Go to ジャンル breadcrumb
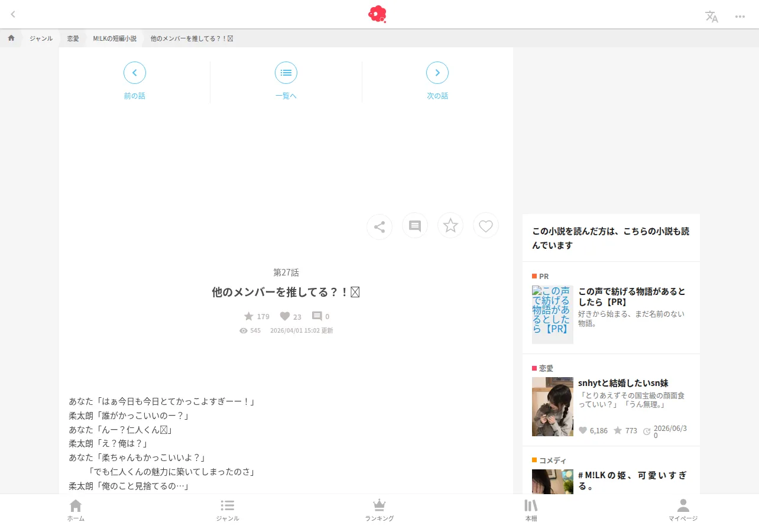Viewport: 759px width, 532px height. pyautogui.click(x=41, y=38)
